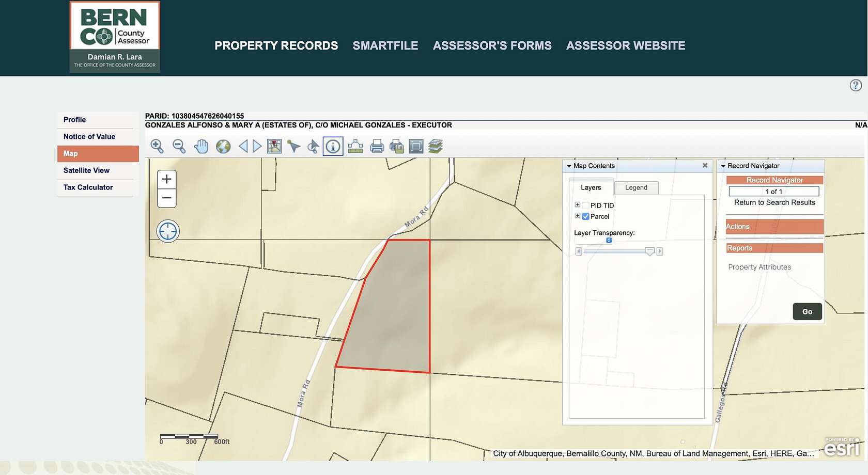The image size is (868, 475).
Task: Go to previous map extent
Action: tap(244, 146)
